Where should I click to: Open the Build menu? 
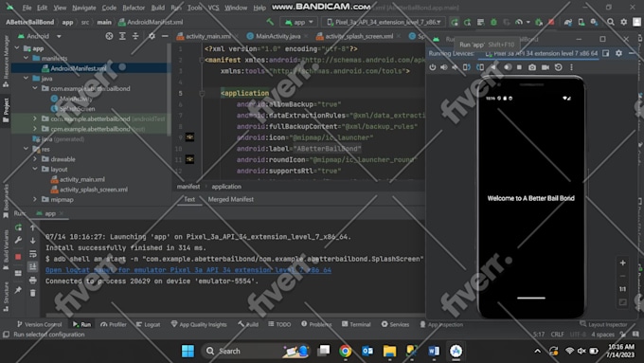(x=158, y=8)
